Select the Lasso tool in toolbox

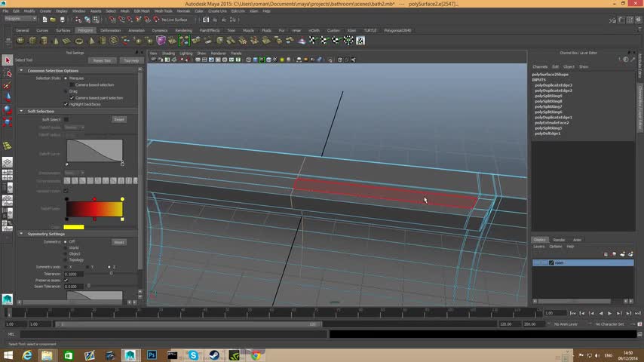(8, 73)
